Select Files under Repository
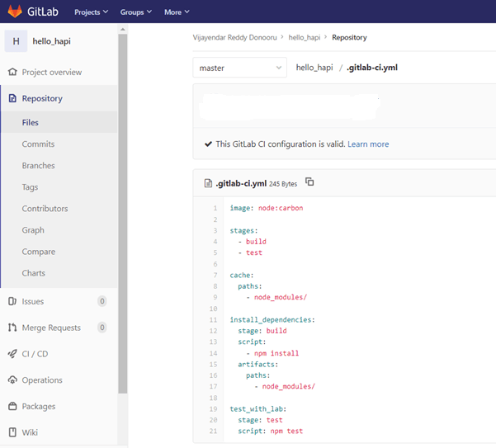The image size is (496, 448). point(30,122)
